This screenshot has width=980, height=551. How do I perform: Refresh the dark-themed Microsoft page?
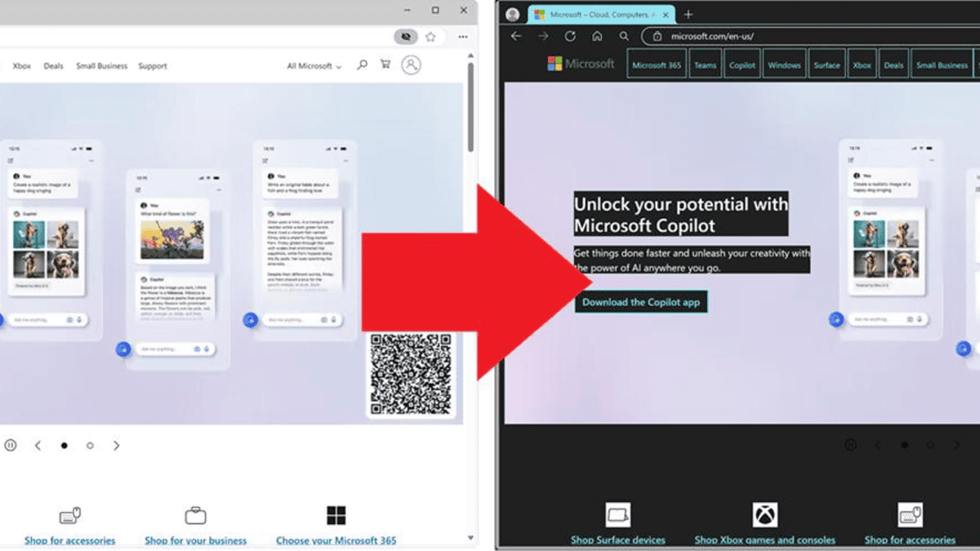click(569, 36)
